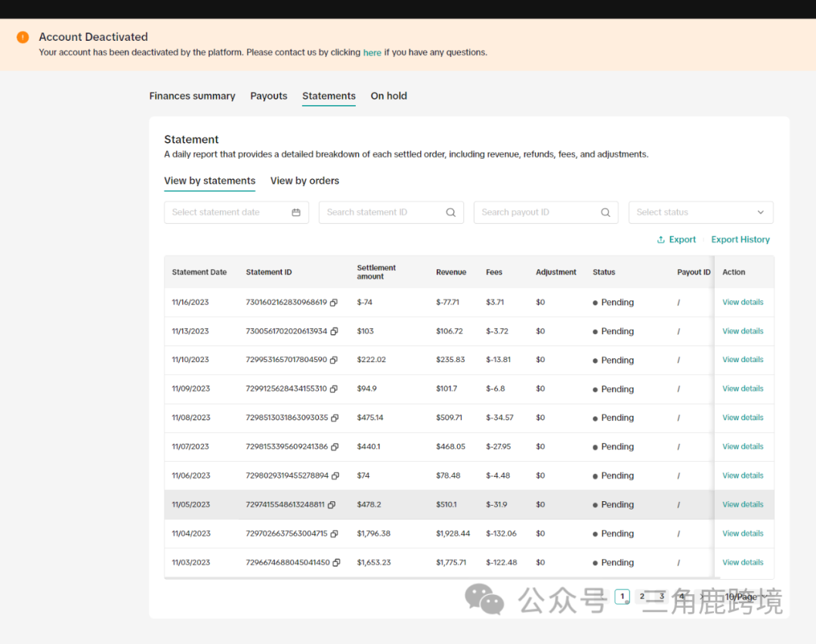Click the Adjustment column header
The height and width of the screenshot is (644, 816).
point(556,272)
